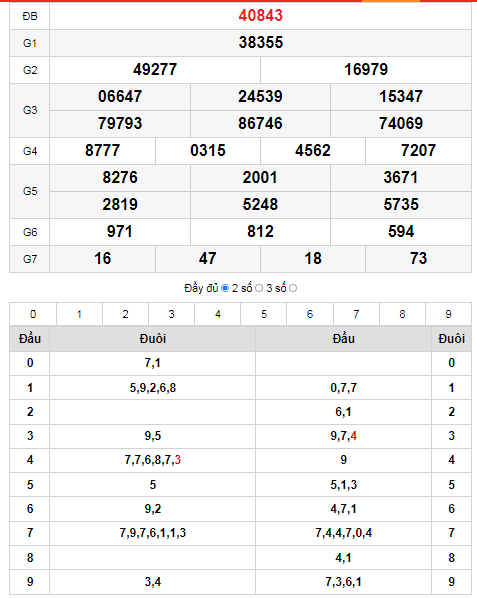Viewport: 477px width, 598px height.
Task: Choose the '3 số' radio option
Action: point(293,288)
